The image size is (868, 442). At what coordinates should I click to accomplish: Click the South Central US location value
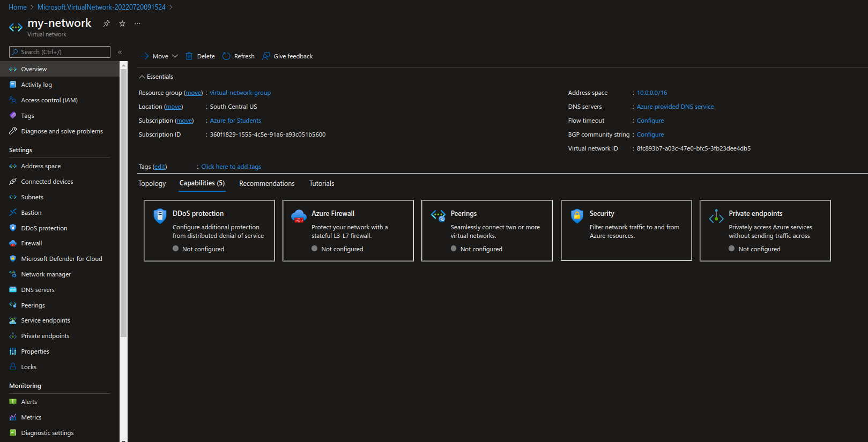coord(233,107)
